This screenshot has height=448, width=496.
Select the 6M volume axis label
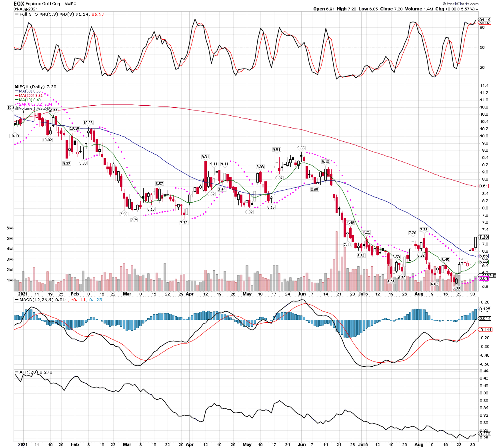pos(10,228)
